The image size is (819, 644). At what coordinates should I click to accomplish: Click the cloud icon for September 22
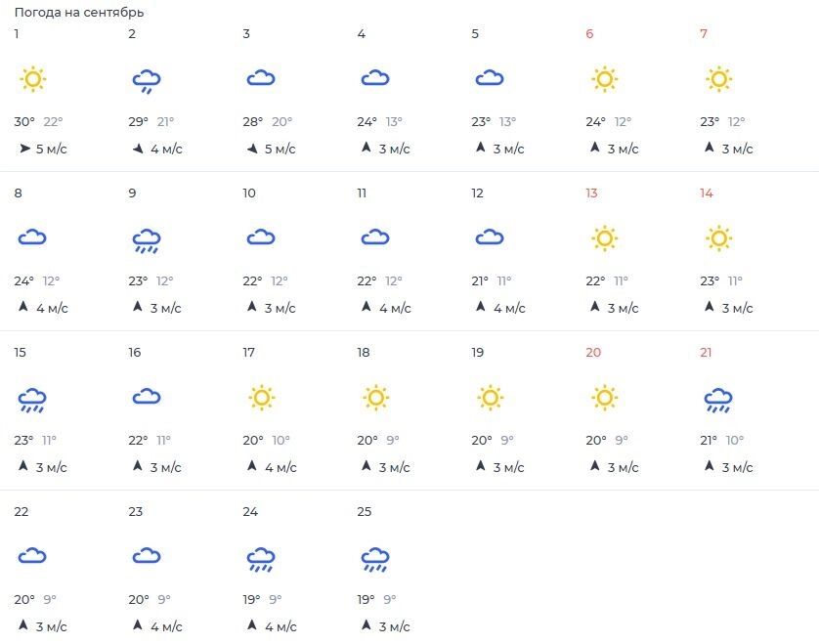point(32,556)
